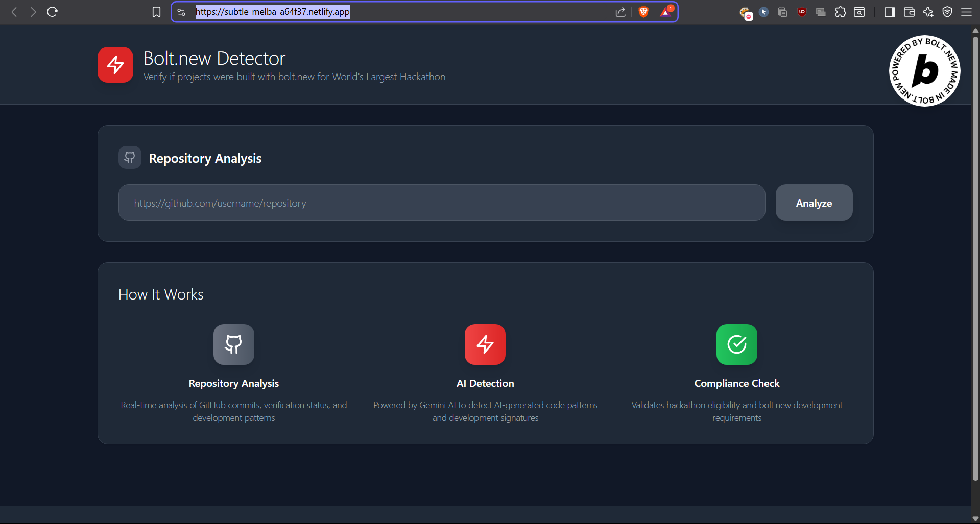Screen dimensions: 980x524
Task: Bookmark this page with the bookmark icon
Action: (x=156, y=12)
